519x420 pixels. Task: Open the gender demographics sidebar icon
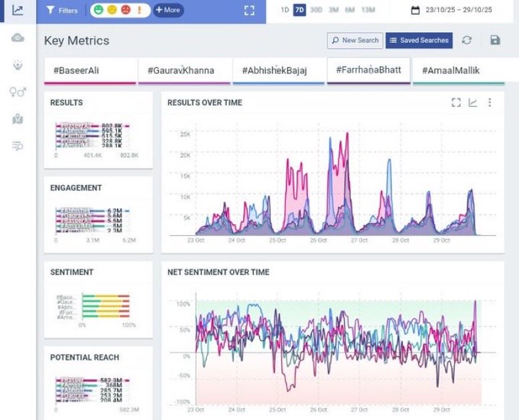point(17,91)
